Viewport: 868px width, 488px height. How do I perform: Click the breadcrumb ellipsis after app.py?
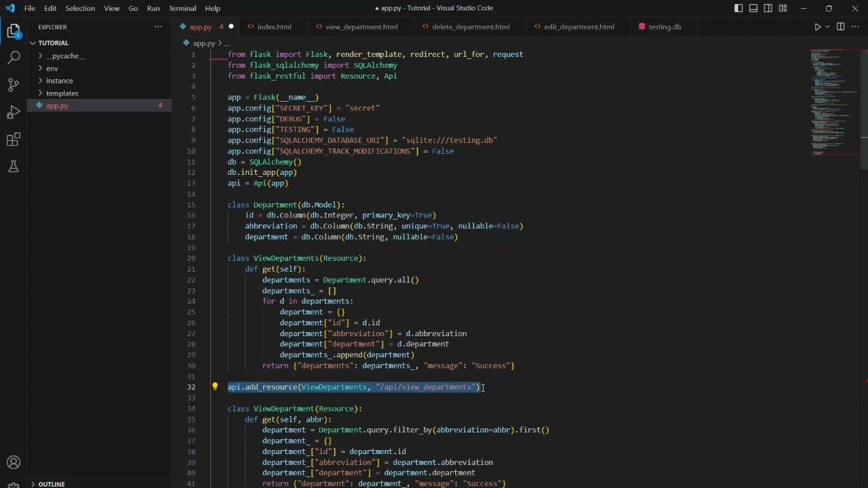point(226,43)
